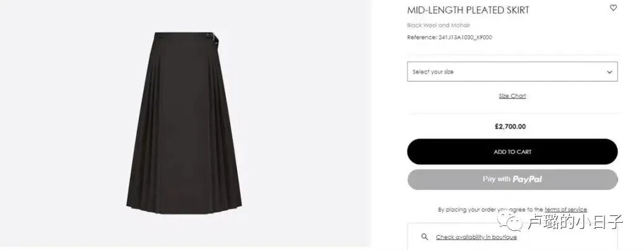Click the reference number 241J13A1030_X9000
Viewport: 644px width, 250px height.
point(465,37)
